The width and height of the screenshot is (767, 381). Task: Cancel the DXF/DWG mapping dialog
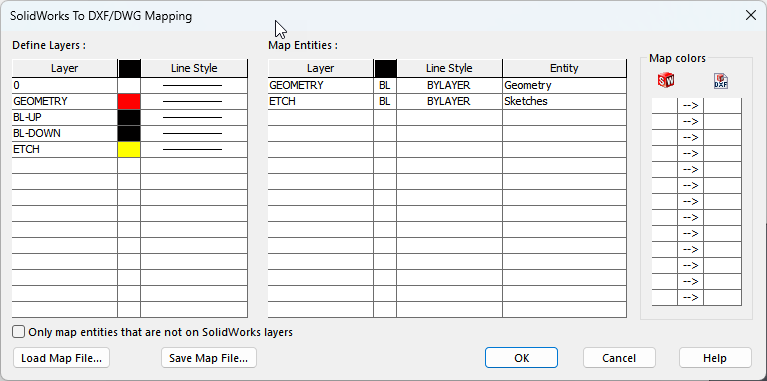point(619,358)
